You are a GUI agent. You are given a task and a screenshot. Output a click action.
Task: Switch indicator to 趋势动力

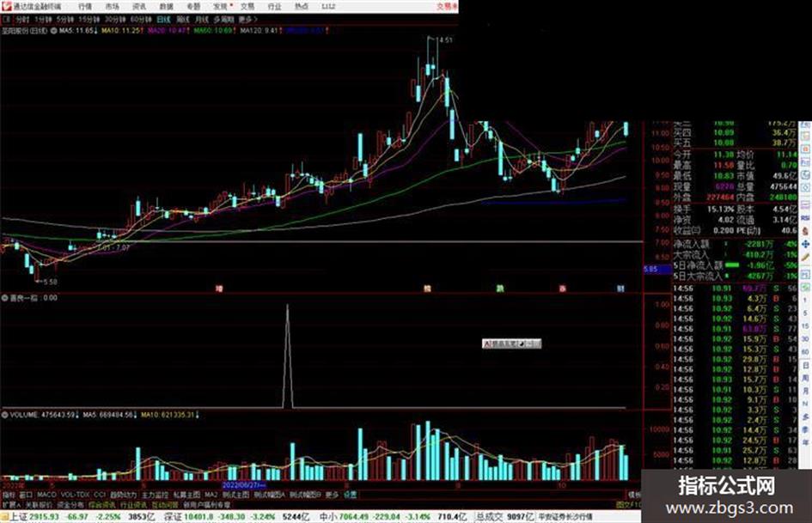coord(123,495)
